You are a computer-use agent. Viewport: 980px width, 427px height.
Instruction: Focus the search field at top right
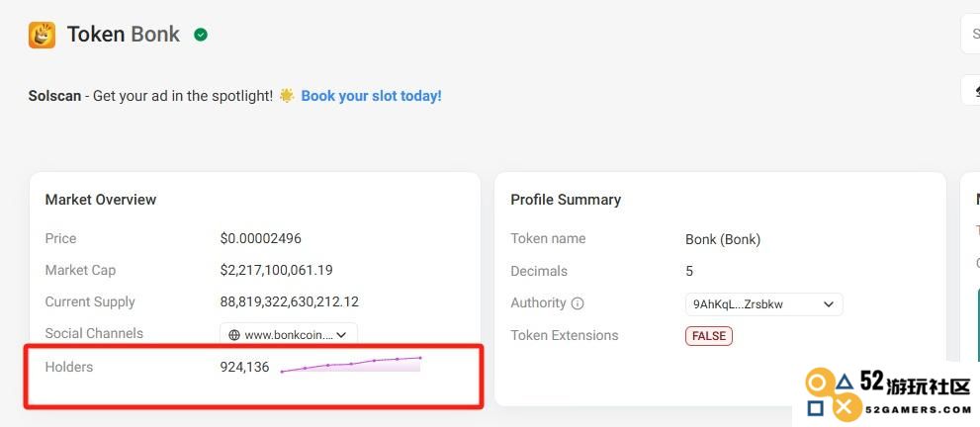point(970,33)
